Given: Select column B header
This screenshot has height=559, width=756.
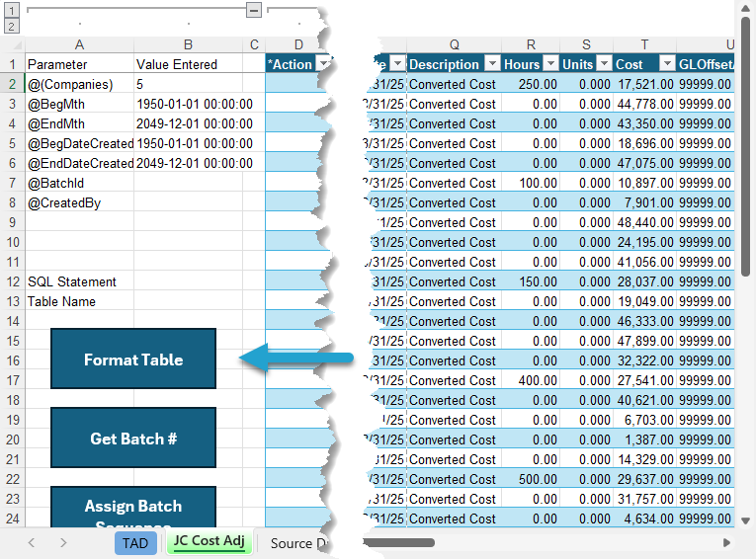Looking at the screenshot, I should click(188, 44).
